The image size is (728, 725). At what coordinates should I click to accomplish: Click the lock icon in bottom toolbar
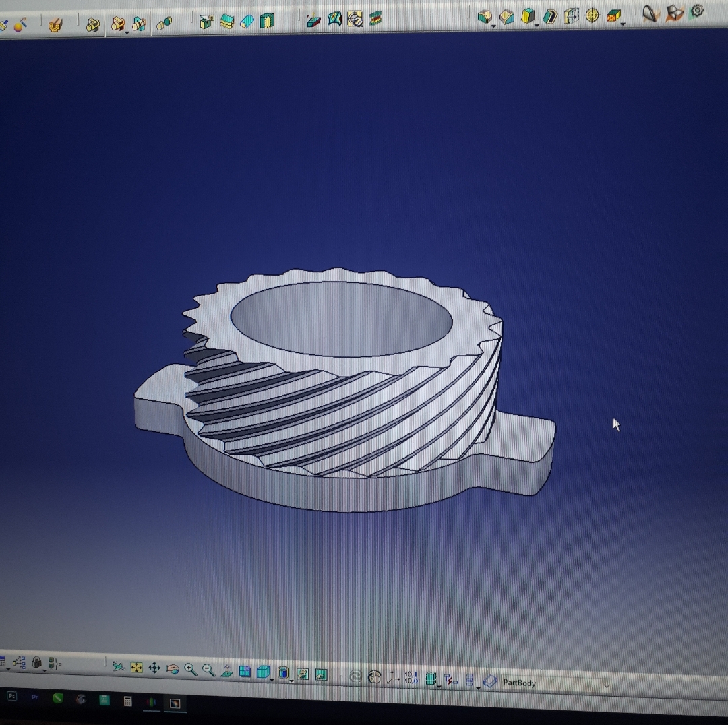(36, 662)
